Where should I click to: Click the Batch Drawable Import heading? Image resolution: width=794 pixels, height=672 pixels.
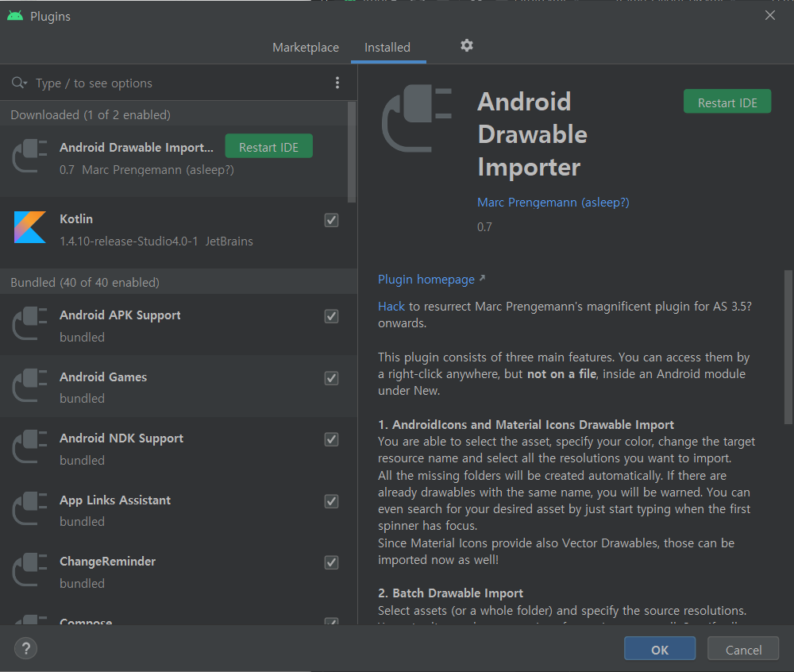[451, 593]
